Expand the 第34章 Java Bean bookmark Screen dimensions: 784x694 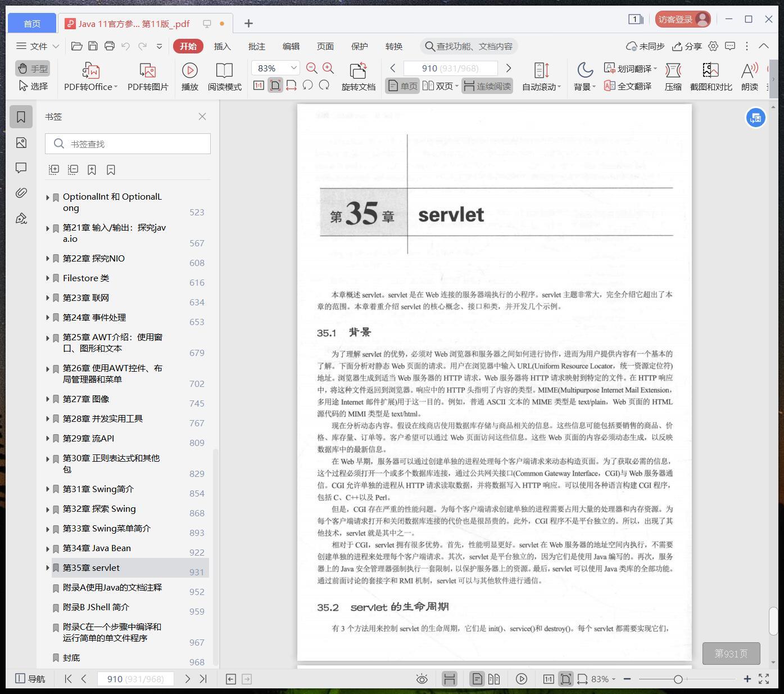[48, 548]
